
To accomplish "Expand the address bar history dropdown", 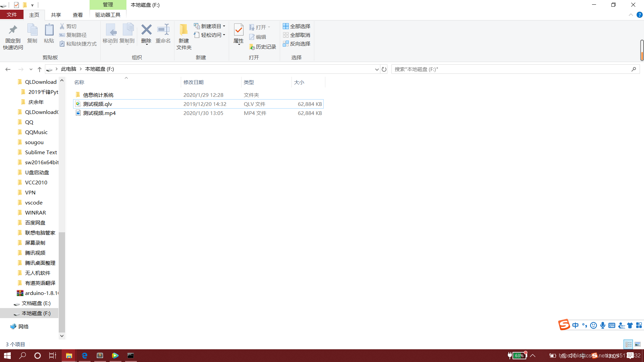I will [377, 69].
